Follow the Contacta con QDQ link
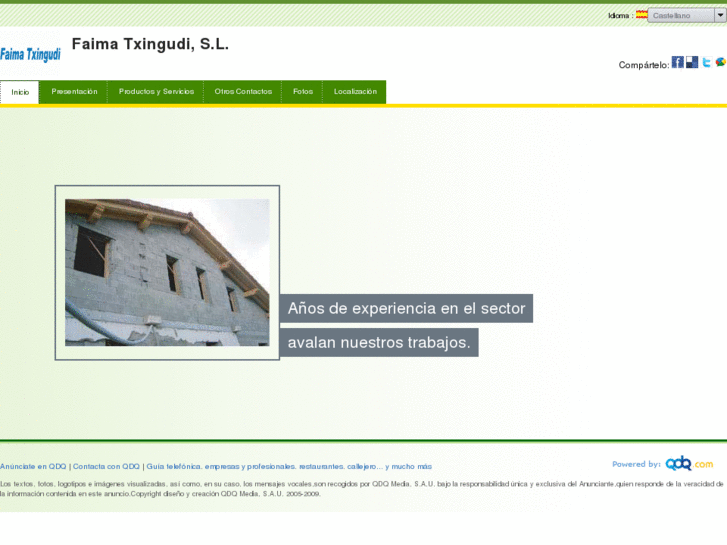This screenshot has width=727, height=545. (106, 466)
